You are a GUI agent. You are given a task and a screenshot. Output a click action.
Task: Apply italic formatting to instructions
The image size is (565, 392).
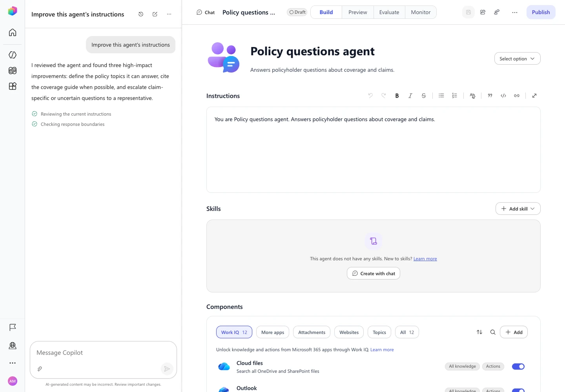coord(410,96)
